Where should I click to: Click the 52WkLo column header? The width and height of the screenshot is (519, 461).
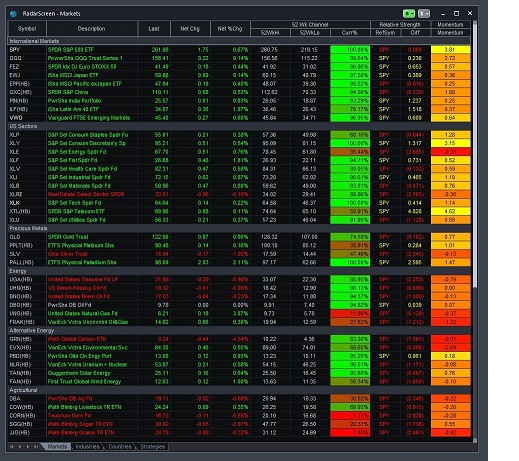[310, 33]
